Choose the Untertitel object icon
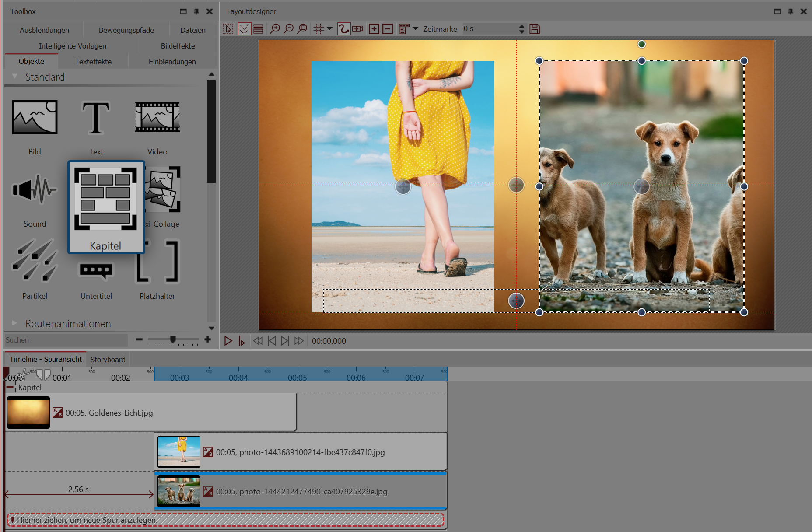 pyautogui.click(x=96, y=270)
